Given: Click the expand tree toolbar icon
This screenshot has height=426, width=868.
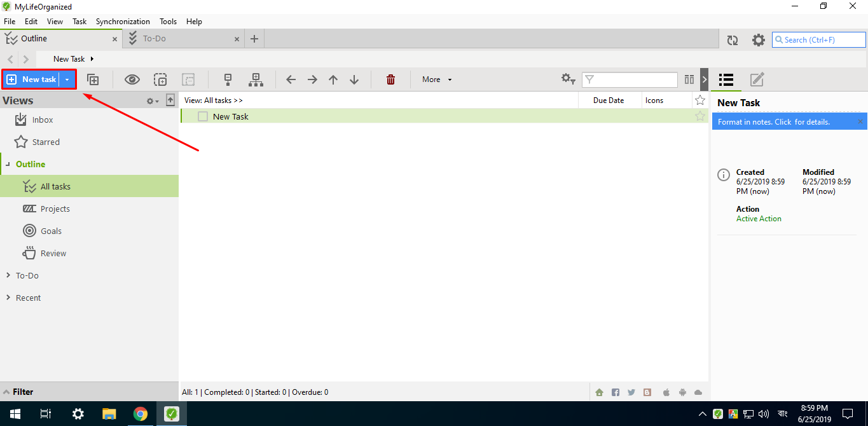Looking at the screenshot, I should pos(256,79).
